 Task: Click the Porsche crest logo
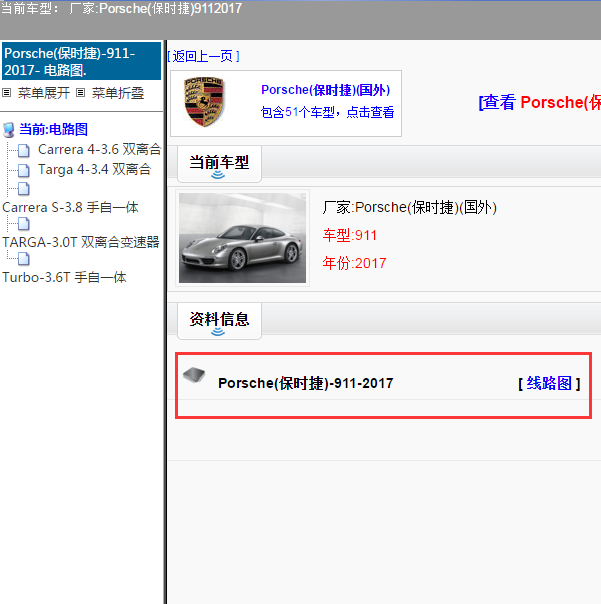(204, 102)
